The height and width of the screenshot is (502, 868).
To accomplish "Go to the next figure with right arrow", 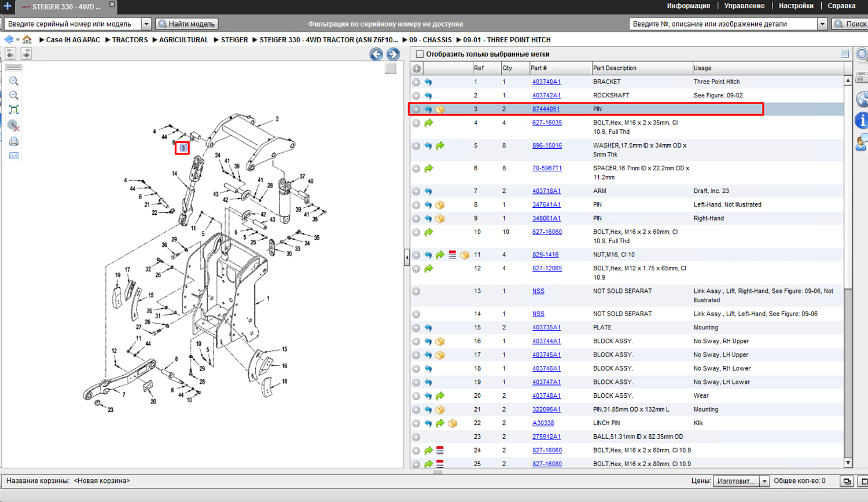I will [393, 54].
